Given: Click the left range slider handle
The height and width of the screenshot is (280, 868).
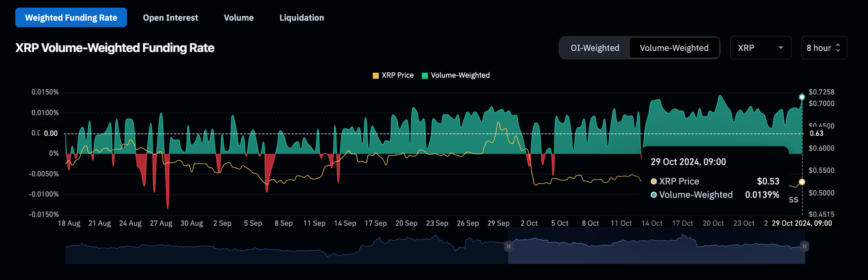Looking at the screenshot, I should 509,246.
